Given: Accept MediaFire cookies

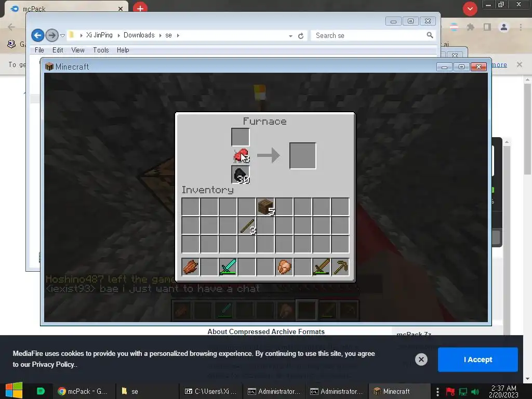Looking at the screenshot, I should 478,360.
